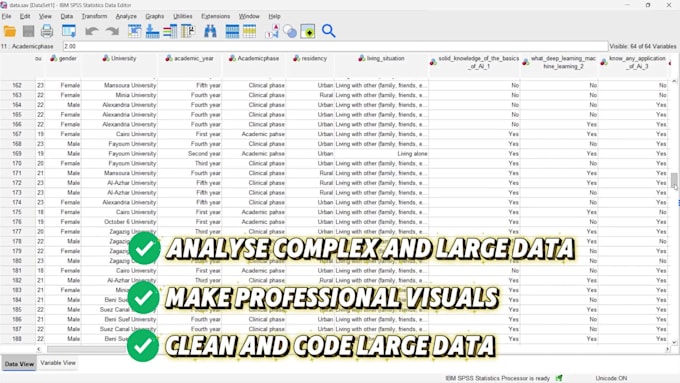The image size is (680, 383).
Task: Switch to the Variable View tab
Action: coord(58,363)
